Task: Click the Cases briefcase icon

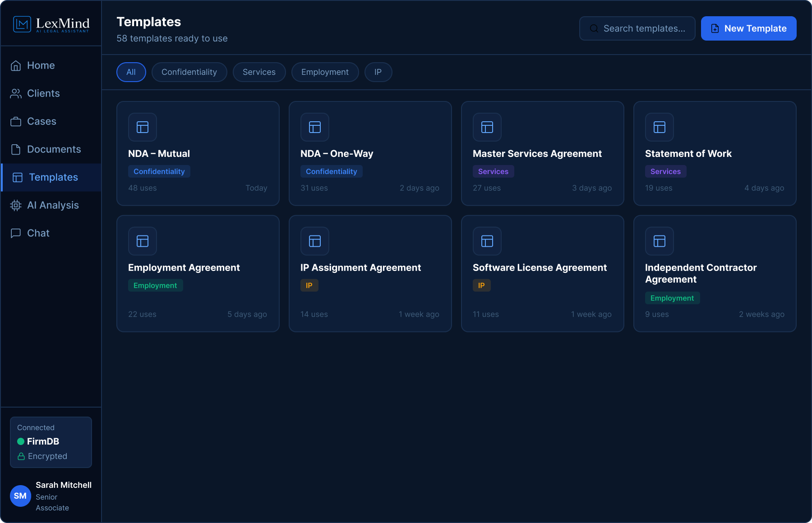Action: coord(16,121)
